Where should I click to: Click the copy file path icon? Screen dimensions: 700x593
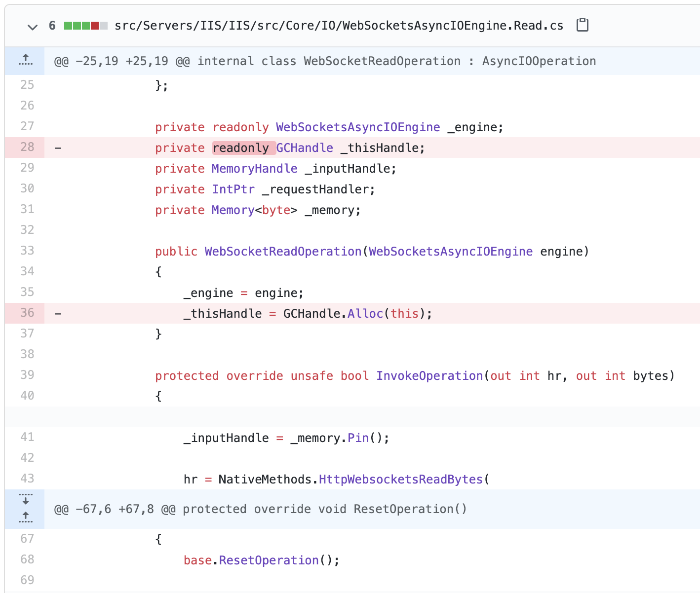click(583, 25)
